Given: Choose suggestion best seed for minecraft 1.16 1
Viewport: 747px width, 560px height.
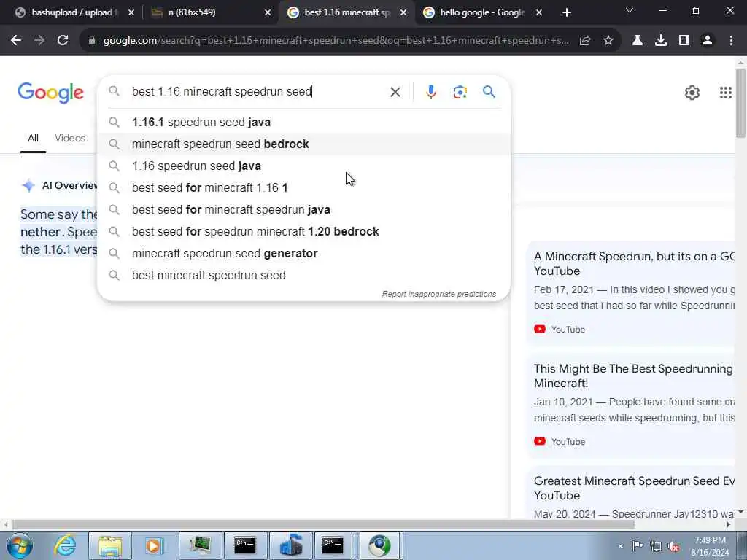Looking at the screenshot, I should coord(303,187).
